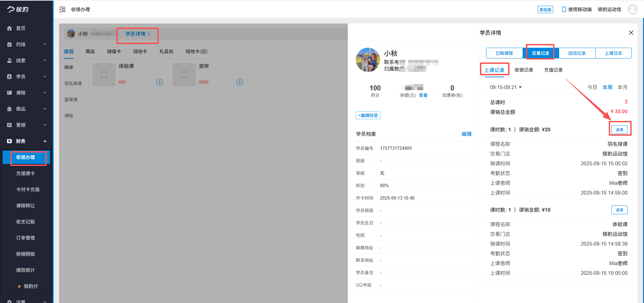Expand the 设置 menu chevron
644x303 pixels.
click(x=45, y=301)
